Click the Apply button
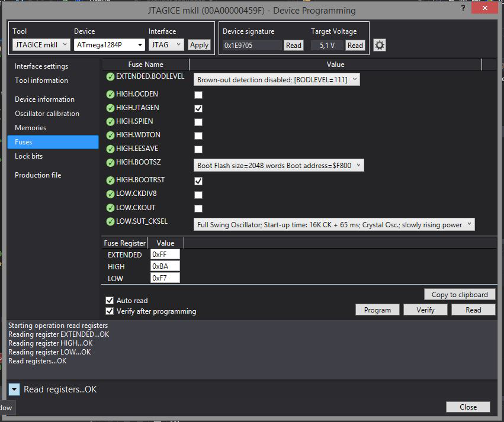Viewport: 504px width, 422px height. (199, 45)
